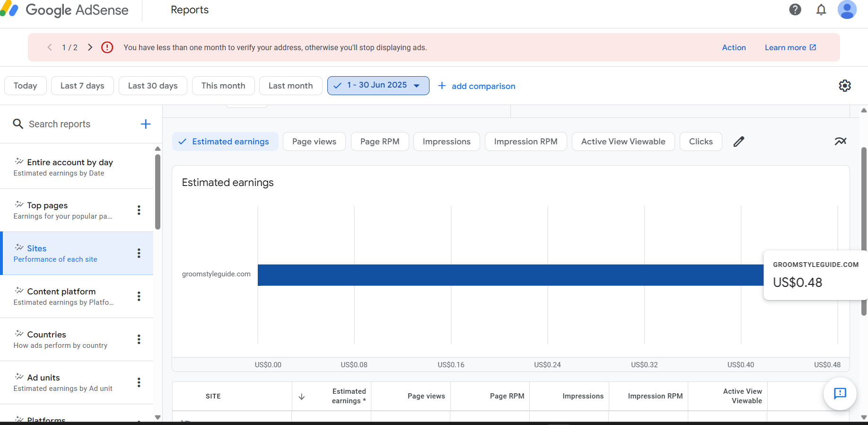868x425 pixels.
Task: Toggle the Active View Viewable metric chip
Action: coord(623,142)
